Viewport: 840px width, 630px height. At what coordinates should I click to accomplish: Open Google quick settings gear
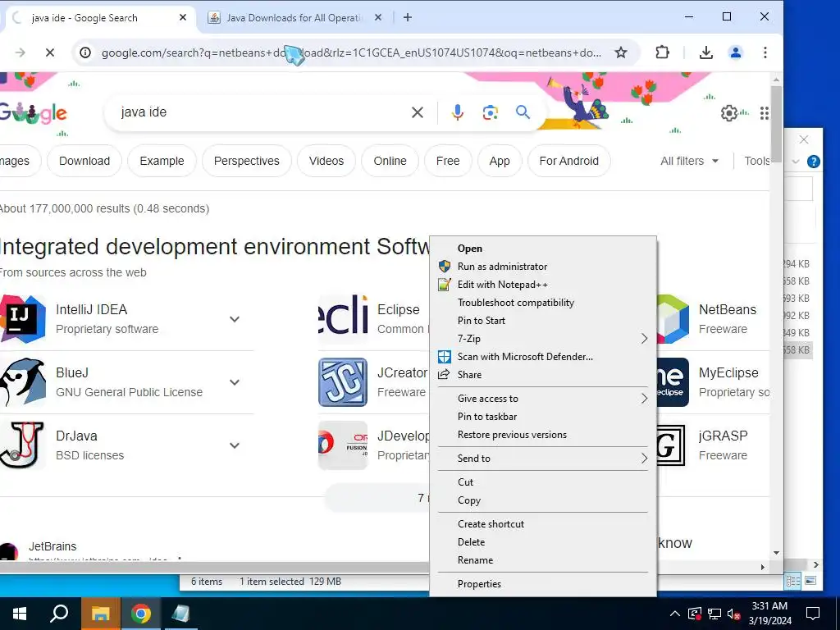pos(729,113)
